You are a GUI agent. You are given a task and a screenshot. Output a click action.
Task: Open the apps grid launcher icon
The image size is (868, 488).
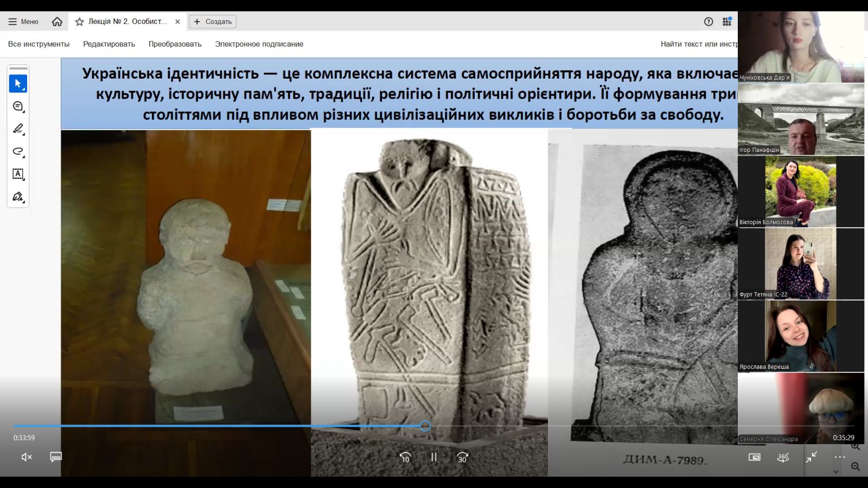click(x=726, y=22)
